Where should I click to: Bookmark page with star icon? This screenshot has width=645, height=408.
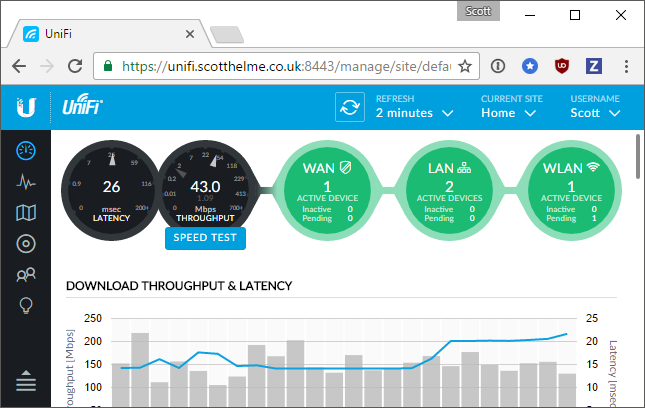[x=465, y=66]
